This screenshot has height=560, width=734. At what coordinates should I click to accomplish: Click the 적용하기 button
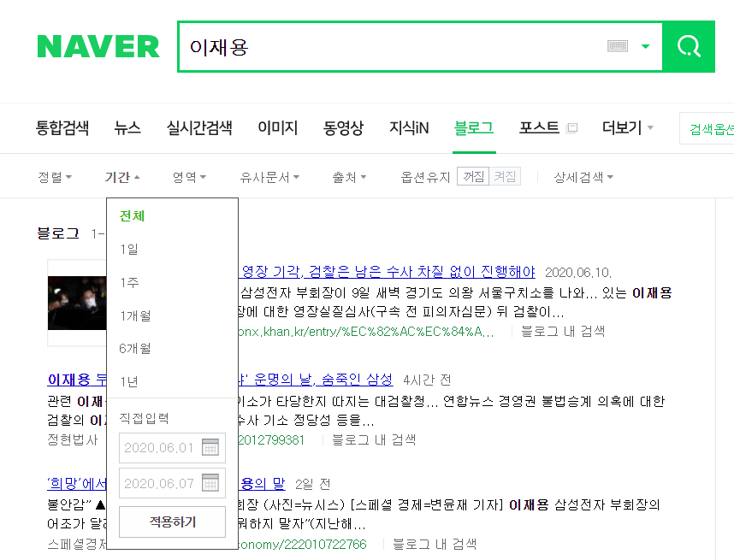coord(172,522)
